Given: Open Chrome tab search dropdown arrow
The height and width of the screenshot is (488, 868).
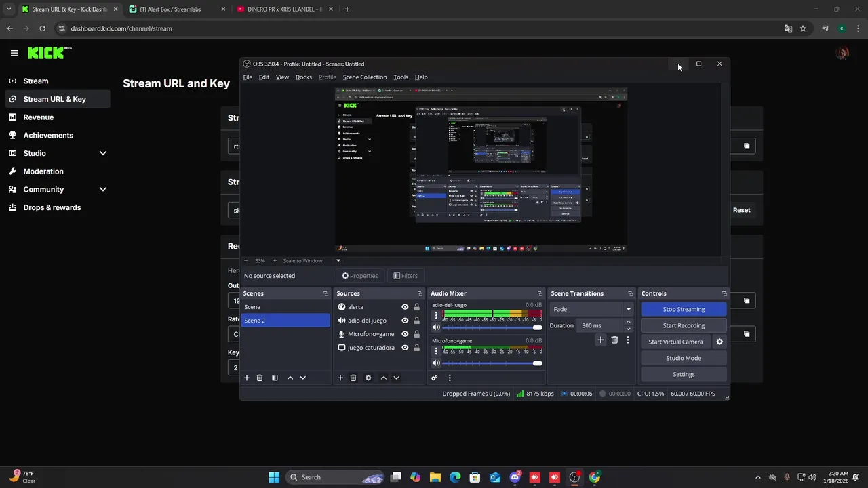Looking at the screenshot, I should click(9, 9).
